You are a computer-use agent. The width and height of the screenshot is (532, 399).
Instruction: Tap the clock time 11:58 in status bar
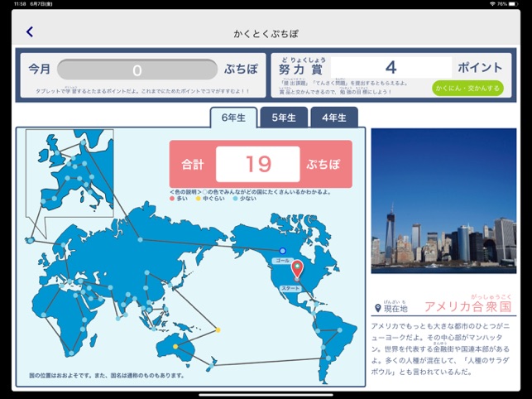(x=20, y=4)
